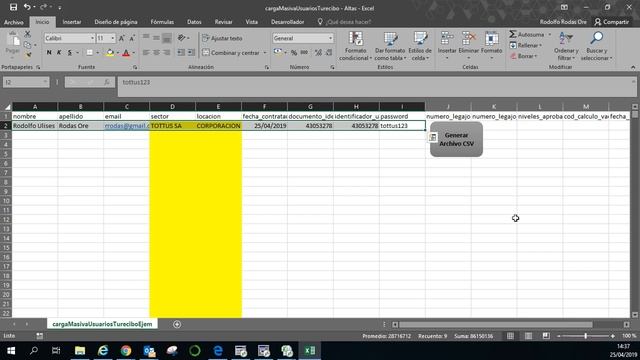Screen dimensions: 640x360
Task: Toggle align left
Action: coord(146,53)
